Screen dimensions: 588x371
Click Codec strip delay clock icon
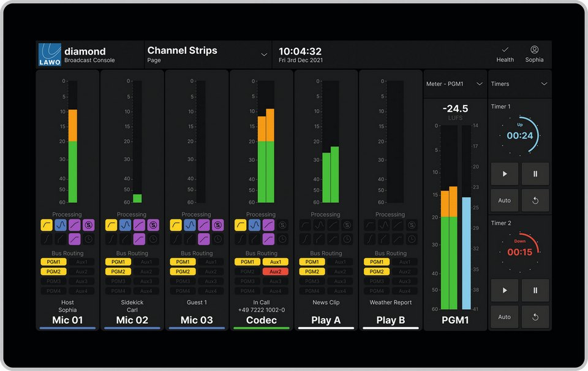tap(282, 239)
